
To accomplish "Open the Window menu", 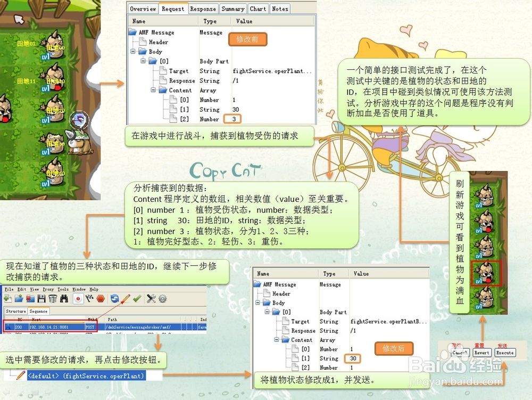I will tap(79, 289).
